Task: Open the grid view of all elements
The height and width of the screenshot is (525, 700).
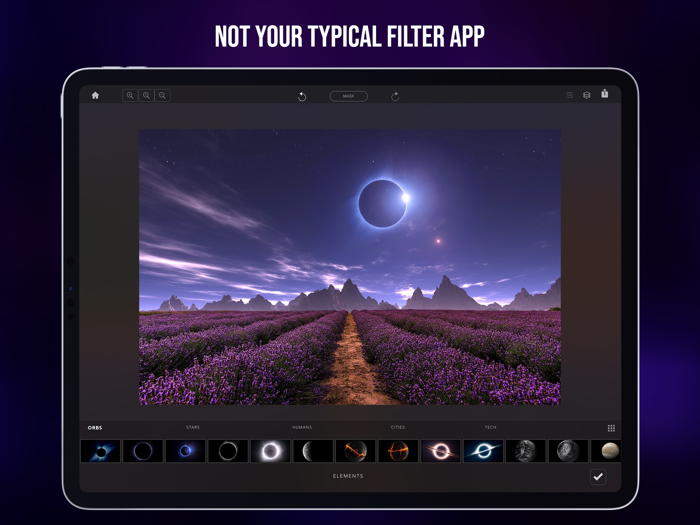Action: [x=611, y=428]
